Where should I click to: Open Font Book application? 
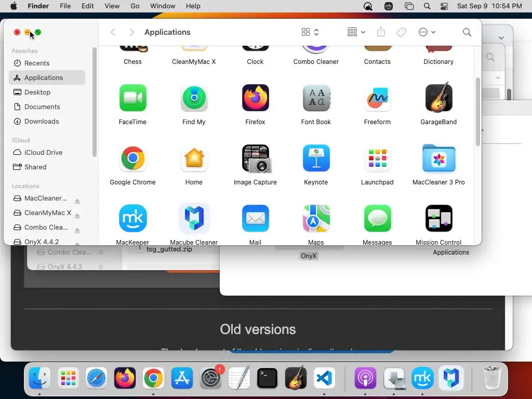[x=316, y=98]
